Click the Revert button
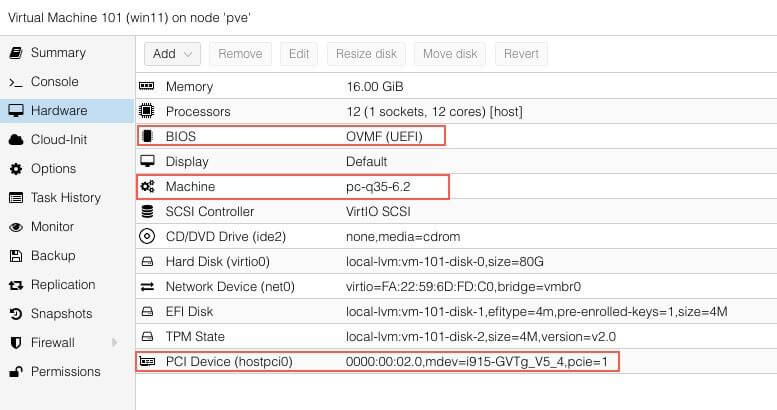Screen dimensions: 777x410 [521, 54]
